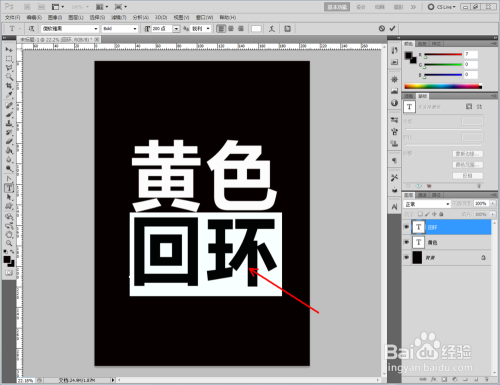500x385 pixels.
Task: Select the Clone Stamp tool
Action: [9, 123]
